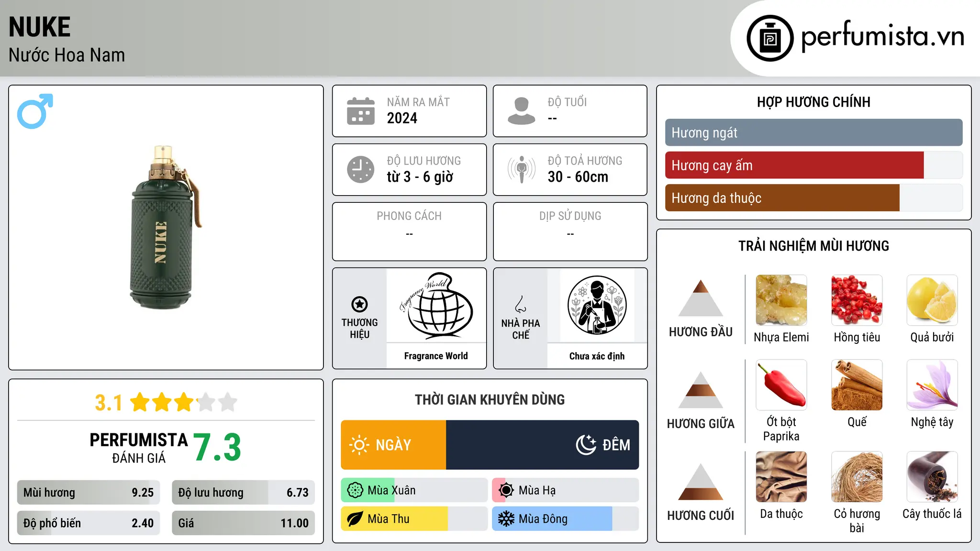This screenshot has width=980, height=551.
Task: Open the Fragrance World brand name link
Action: tap(436, 356)
